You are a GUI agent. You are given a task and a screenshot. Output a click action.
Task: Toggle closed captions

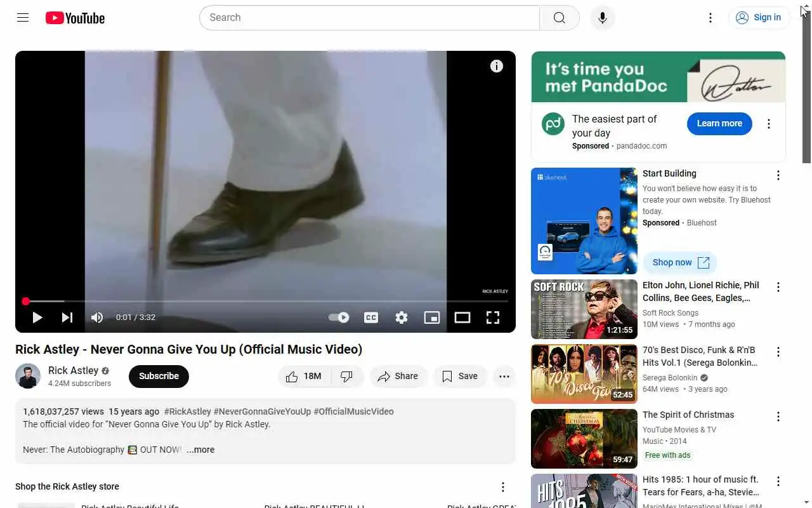(x=371, y=317)
